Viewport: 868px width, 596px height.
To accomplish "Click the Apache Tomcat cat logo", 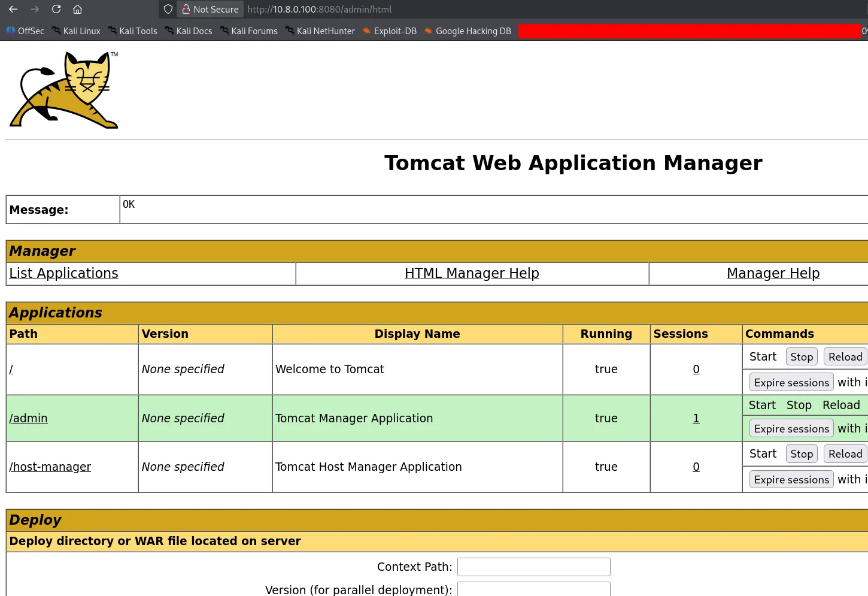I will (64, 90).
